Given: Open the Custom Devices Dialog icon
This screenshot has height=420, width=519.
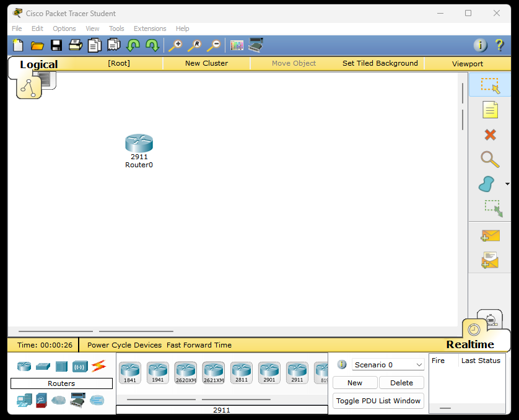Looking at the screenshot, I should pyautogui.click(x=256, y=45).
